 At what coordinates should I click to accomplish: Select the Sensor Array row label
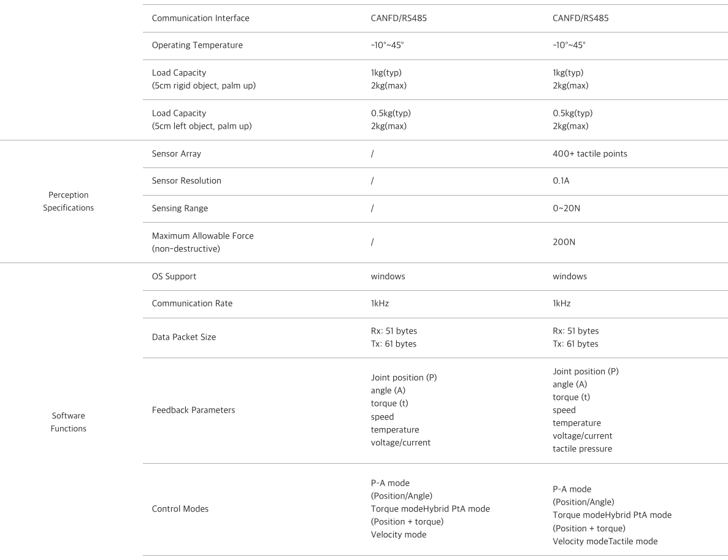(176, 154)
